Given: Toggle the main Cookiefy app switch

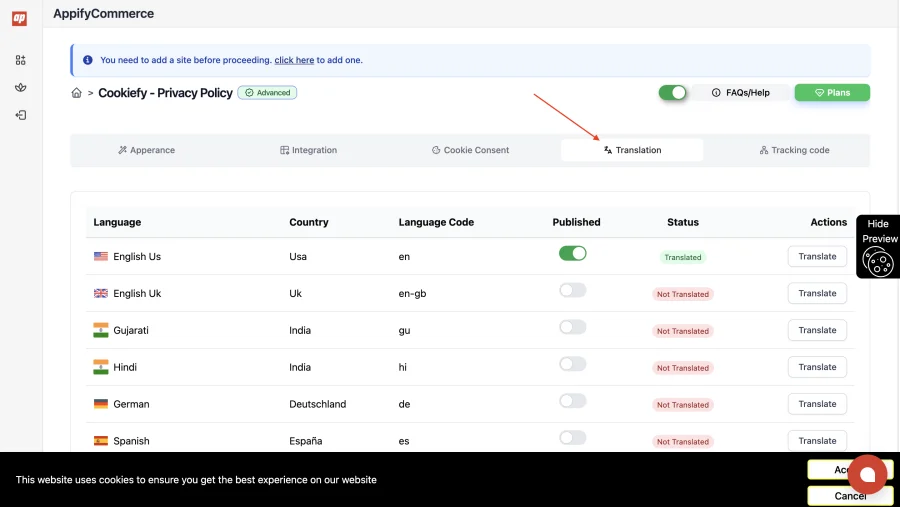Looking at the screenshot, I should point(672,92).
